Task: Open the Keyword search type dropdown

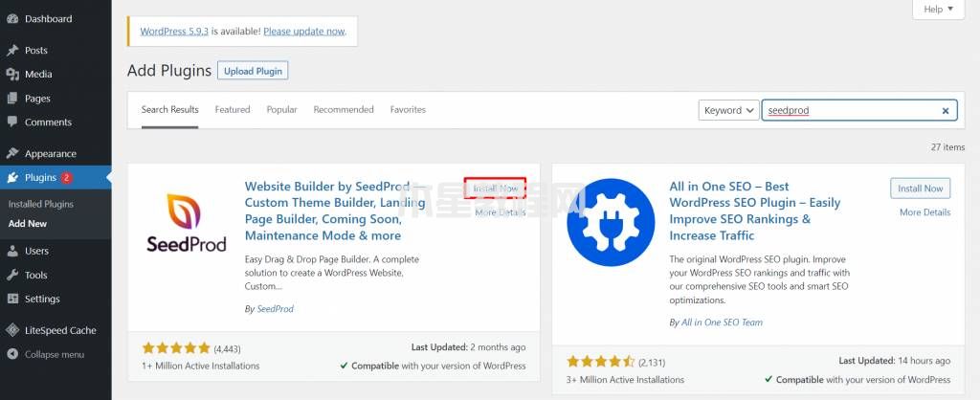Action: (x=728, y=110)
